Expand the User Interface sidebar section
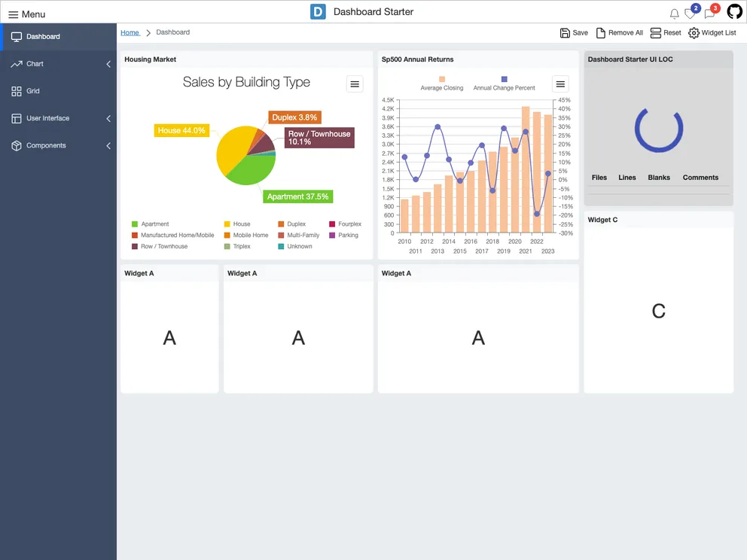 (108, 118)
